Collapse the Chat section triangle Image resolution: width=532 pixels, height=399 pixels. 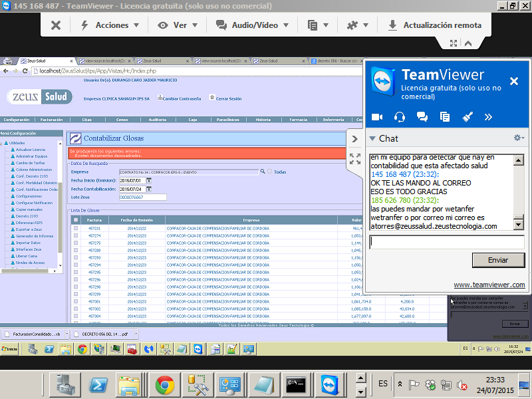(x=372, y=138)
